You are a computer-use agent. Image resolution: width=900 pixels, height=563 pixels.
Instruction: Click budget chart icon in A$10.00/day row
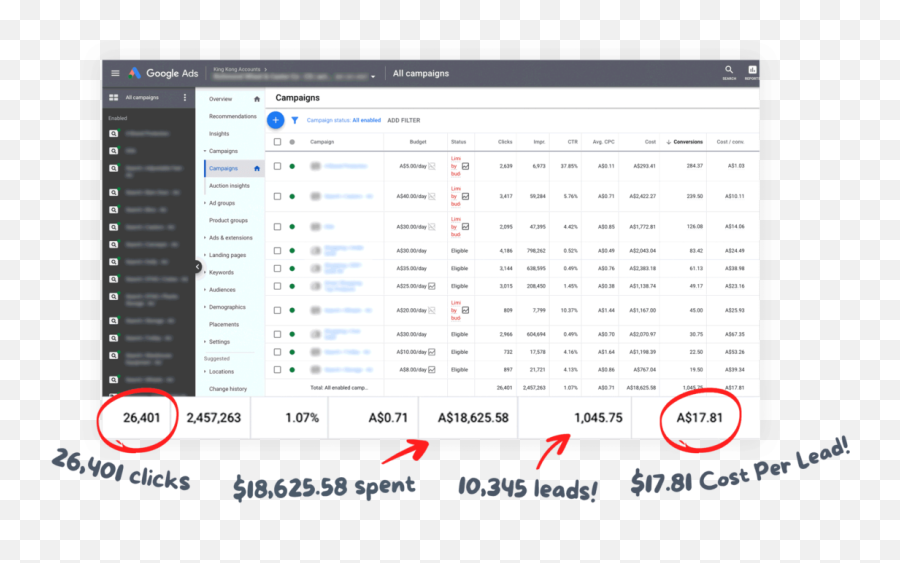(432, 352)
